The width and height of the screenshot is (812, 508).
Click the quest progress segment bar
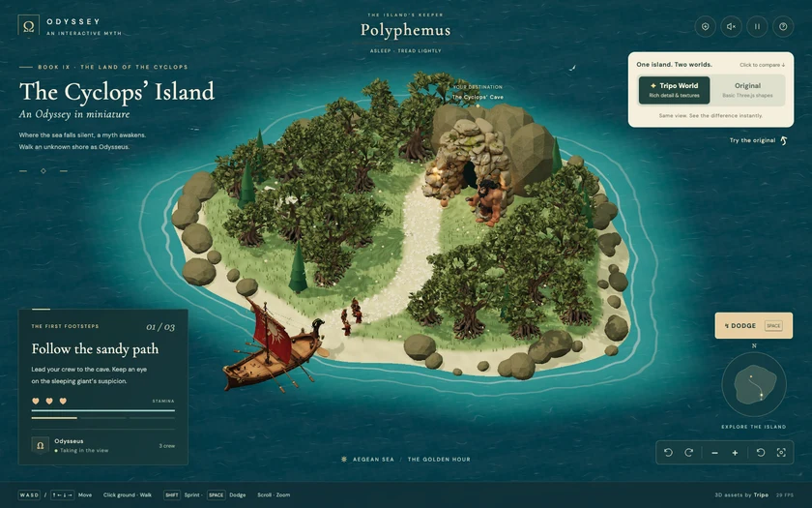pos(103,418)
